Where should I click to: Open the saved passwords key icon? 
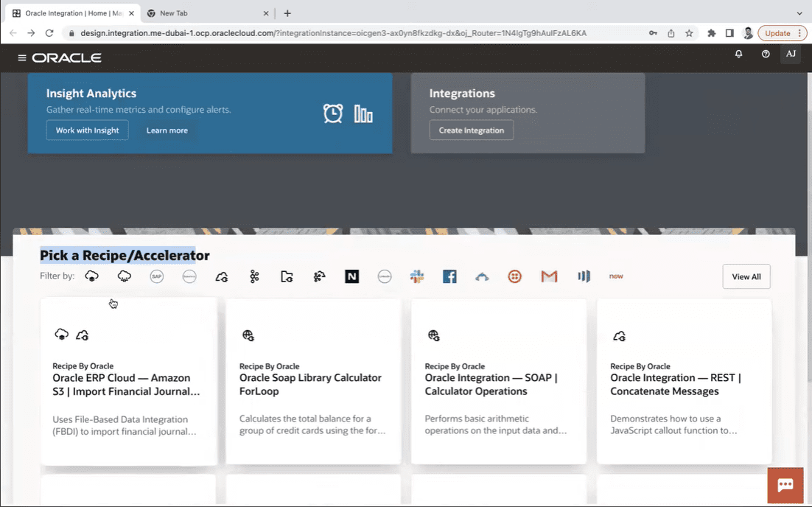click(x=653, y=33)
